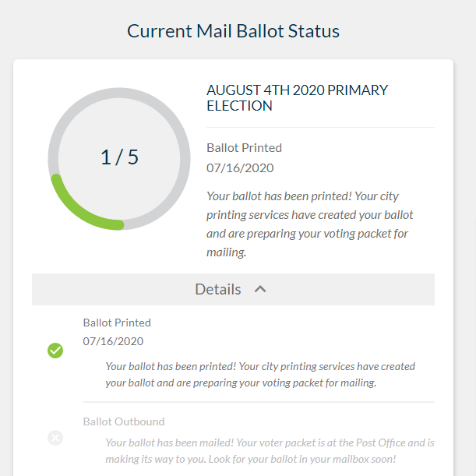Click the indented printed description under Details

(x=260, y=375)
